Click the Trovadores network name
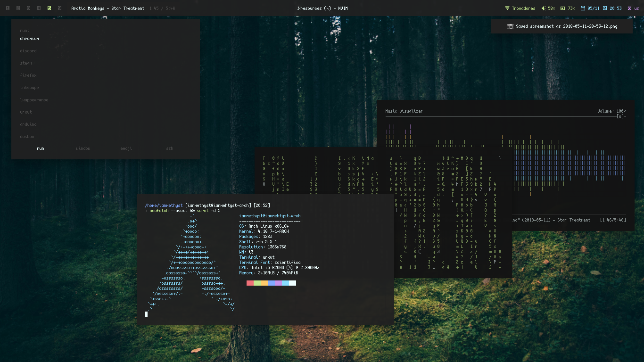The height and width of the screenshot is (362, 644). 523,8
